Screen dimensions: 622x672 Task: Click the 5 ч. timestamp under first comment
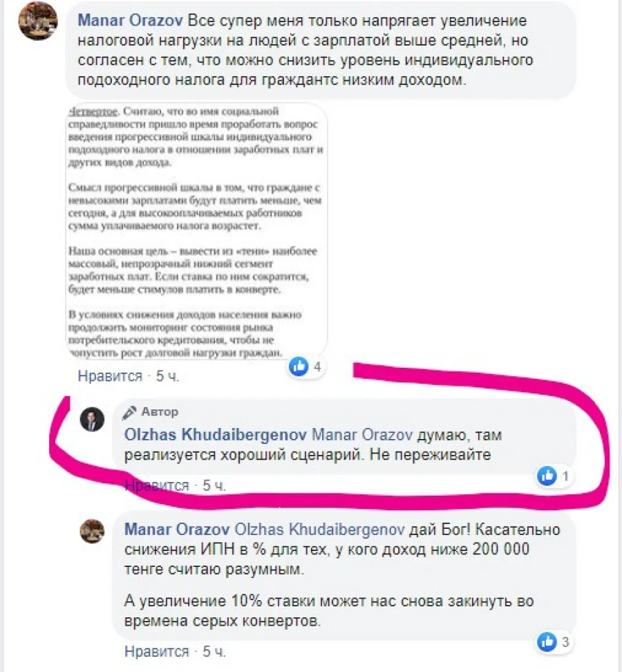point(167,376)
